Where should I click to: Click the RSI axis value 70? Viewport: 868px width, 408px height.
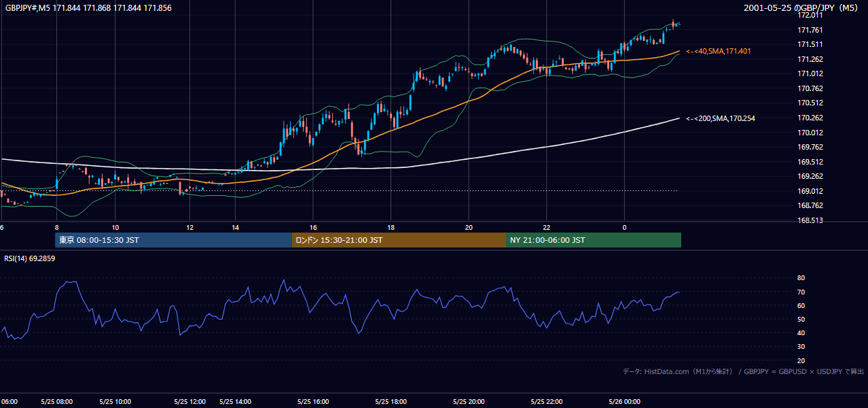pos(801,292)
